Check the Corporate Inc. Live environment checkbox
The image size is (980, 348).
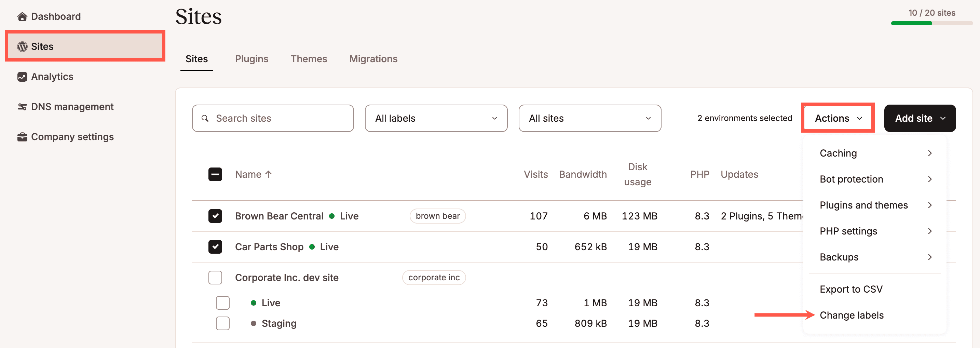(222, 303)
